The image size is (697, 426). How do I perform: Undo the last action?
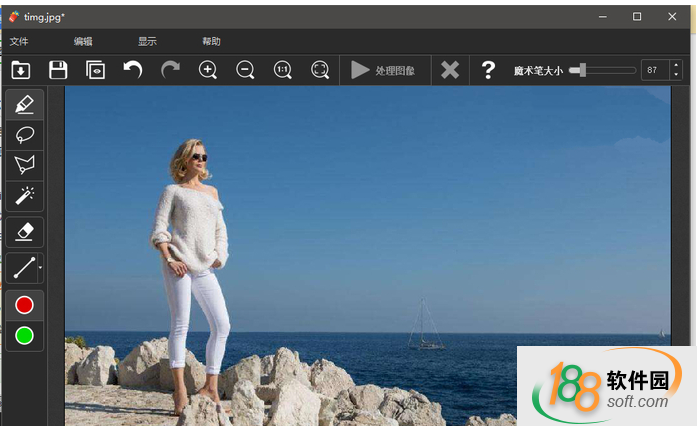[x=132, y=70]
